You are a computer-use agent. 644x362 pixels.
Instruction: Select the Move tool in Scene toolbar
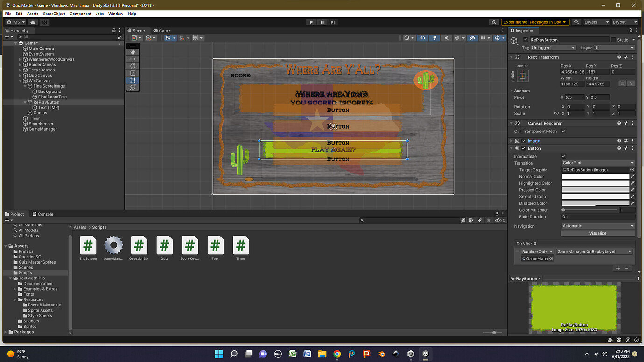click(133, 59)
